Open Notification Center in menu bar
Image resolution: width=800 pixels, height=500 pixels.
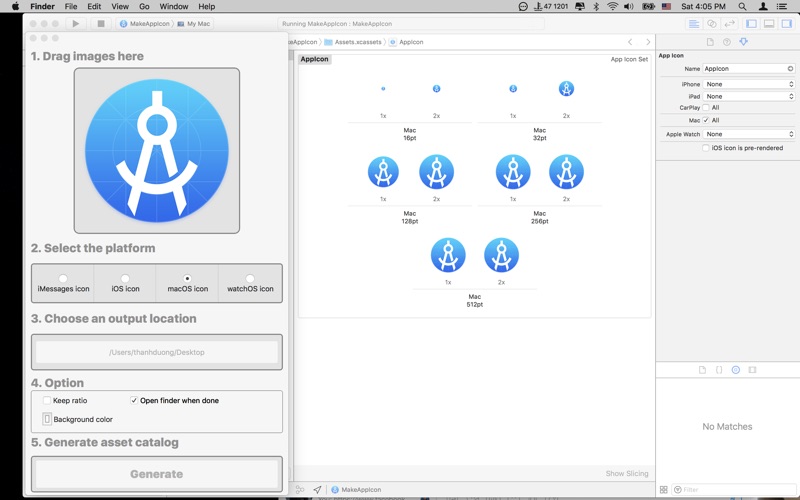pos(782,6)
